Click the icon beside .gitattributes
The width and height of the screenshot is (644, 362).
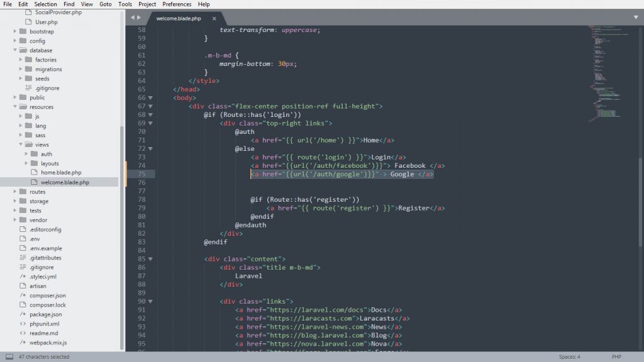23,257
